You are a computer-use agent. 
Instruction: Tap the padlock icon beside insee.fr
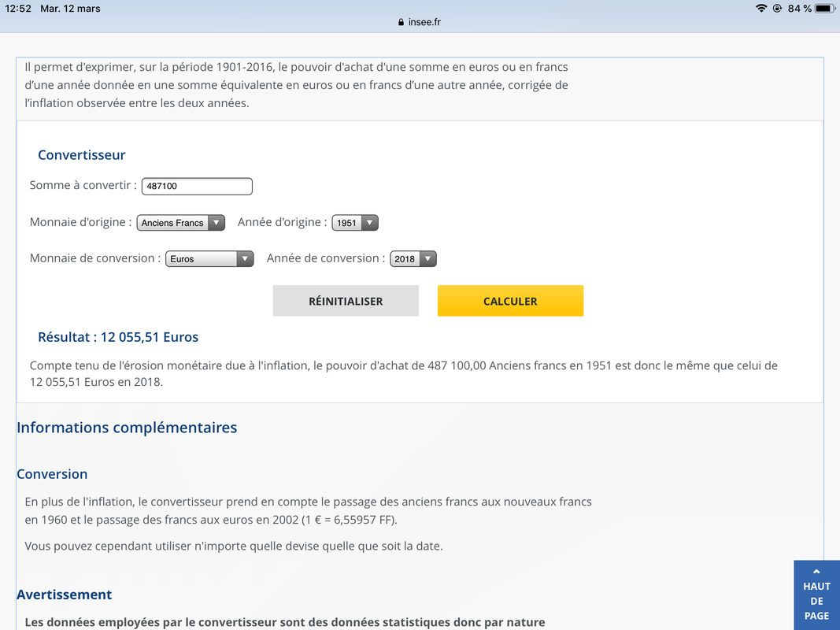tap(401, 22)
